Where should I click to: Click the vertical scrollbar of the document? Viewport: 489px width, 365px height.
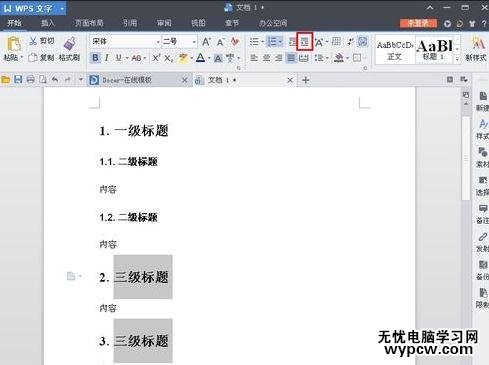(x=466, y=157)
